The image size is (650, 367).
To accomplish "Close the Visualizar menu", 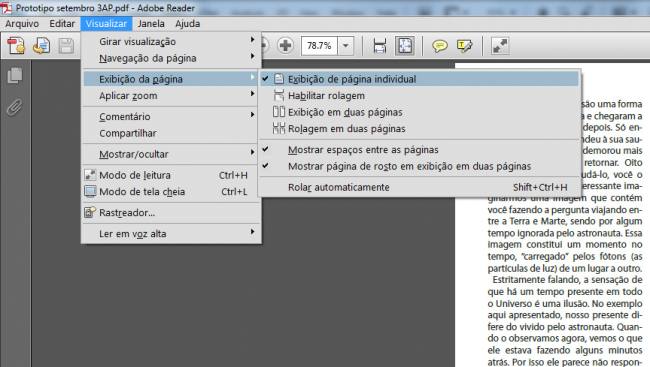I will 106,24.
